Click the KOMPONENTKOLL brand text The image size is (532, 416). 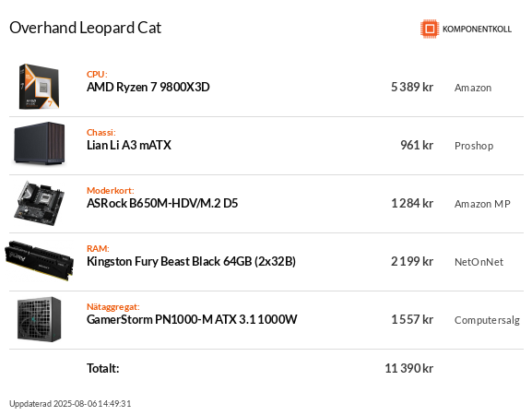click(x=477, y=30)
